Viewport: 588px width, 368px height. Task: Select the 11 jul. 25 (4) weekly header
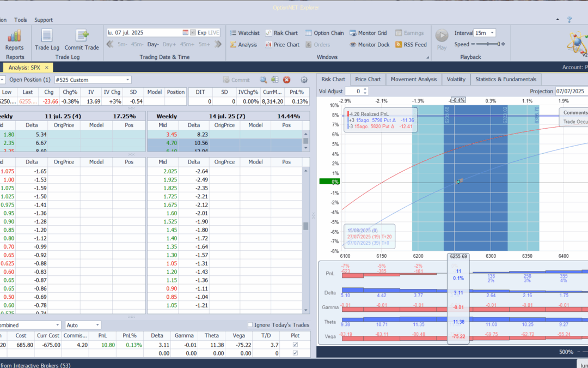[73, 117]
